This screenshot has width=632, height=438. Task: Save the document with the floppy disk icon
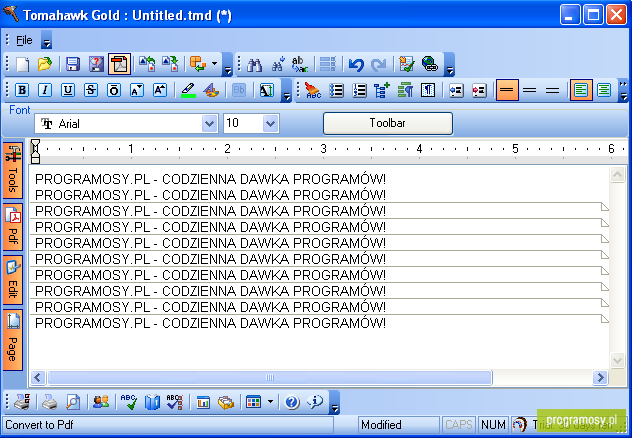(73, 64)
